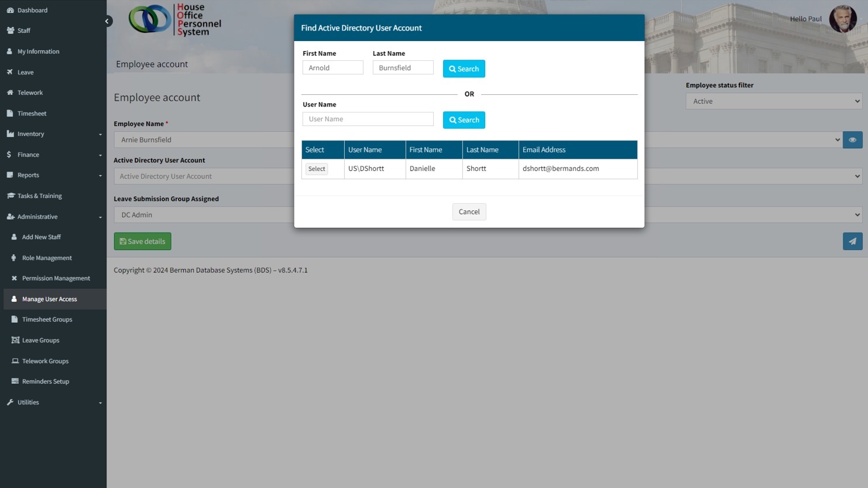Screen dimensions: 868x488
Task: Click the user profile avatar photo
Action: (842, 19)
